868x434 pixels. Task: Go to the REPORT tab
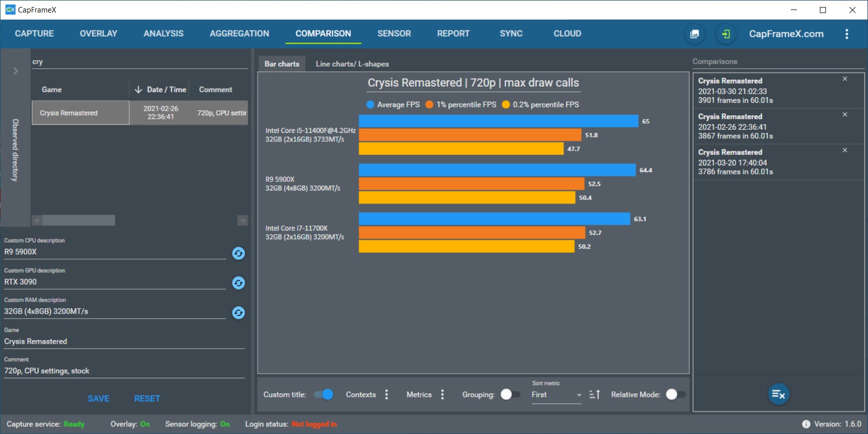[453, 34]
